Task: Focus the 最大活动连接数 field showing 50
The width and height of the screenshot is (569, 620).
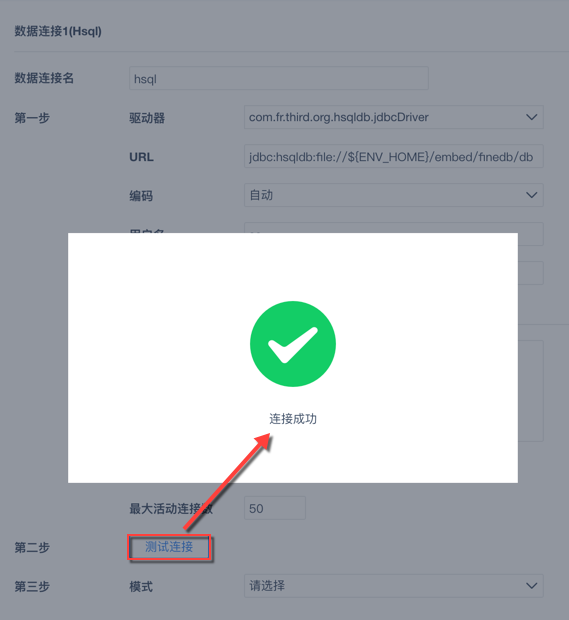Action: coord(275,508)
